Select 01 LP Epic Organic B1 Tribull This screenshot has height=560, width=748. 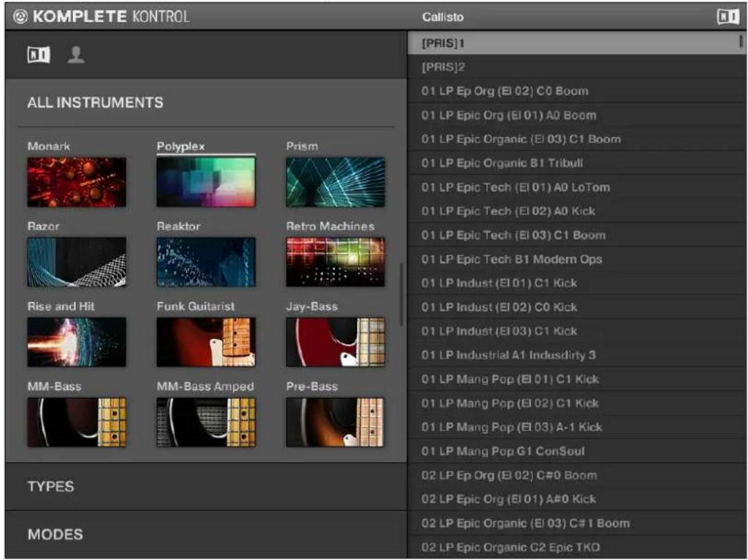577,163
